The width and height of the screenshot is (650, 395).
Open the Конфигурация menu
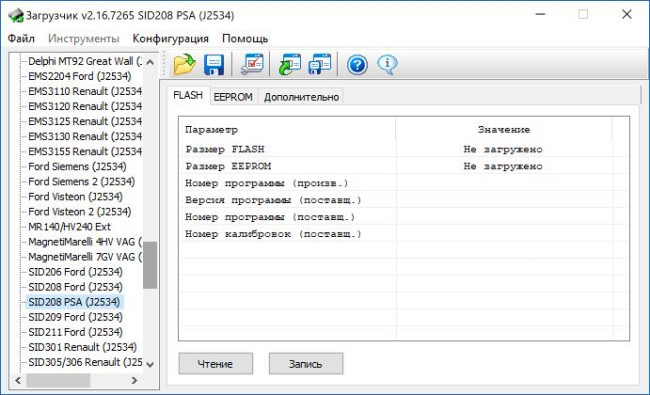170,39
